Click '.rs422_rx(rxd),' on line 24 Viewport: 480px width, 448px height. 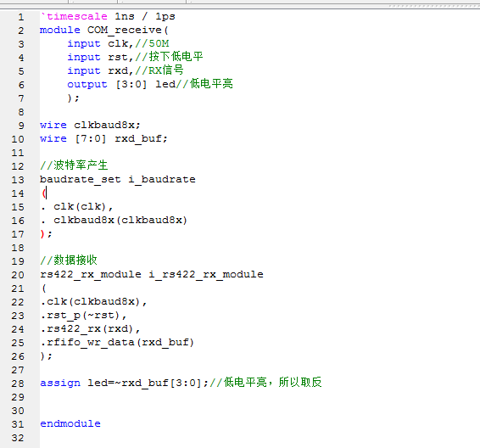(x=90, y=329)
